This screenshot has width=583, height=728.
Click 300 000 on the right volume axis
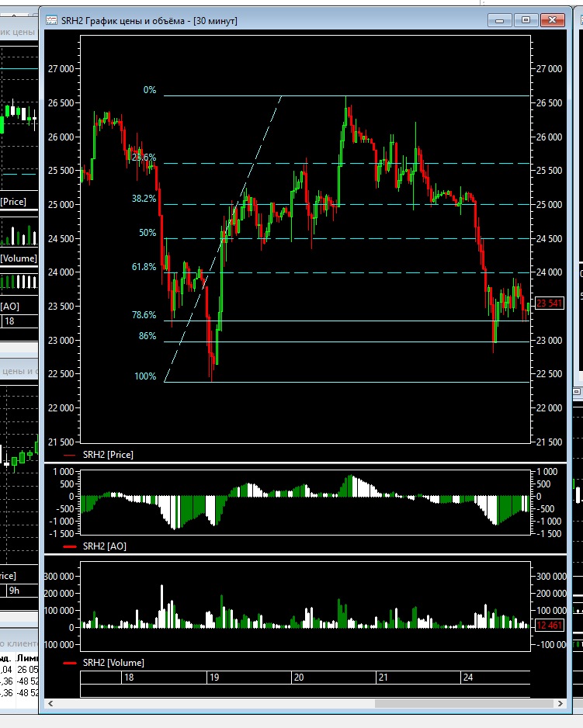click(551, 577)
